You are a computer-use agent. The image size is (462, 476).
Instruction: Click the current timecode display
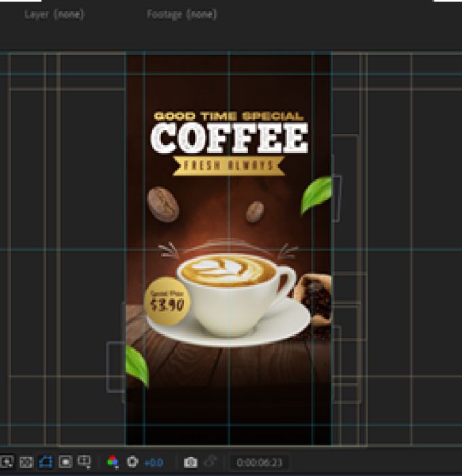pyautogui.click(x=260, y=462)
